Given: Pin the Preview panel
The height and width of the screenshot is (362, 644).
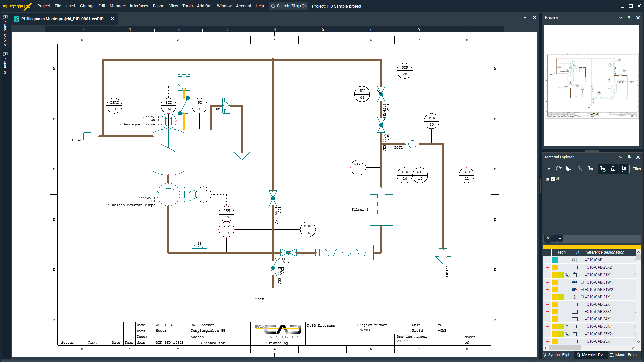Looking at the screenshot, I should point(629,18).
